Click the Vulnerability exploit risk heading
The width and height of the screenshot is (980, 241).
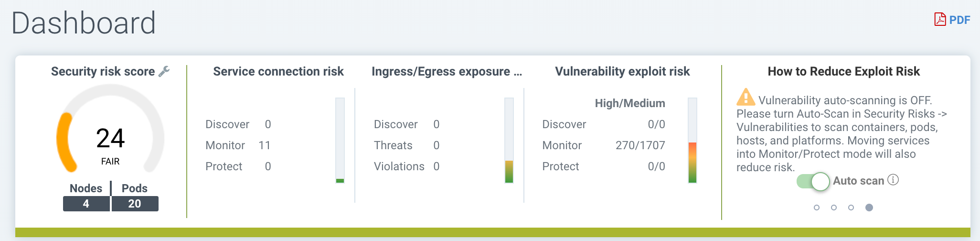622,72
